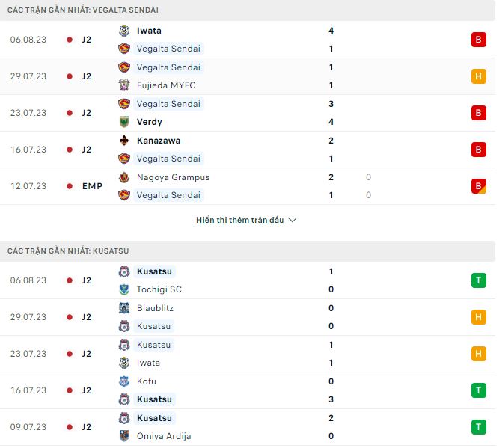Open Omiya Ardija team link

pos(164,436)
